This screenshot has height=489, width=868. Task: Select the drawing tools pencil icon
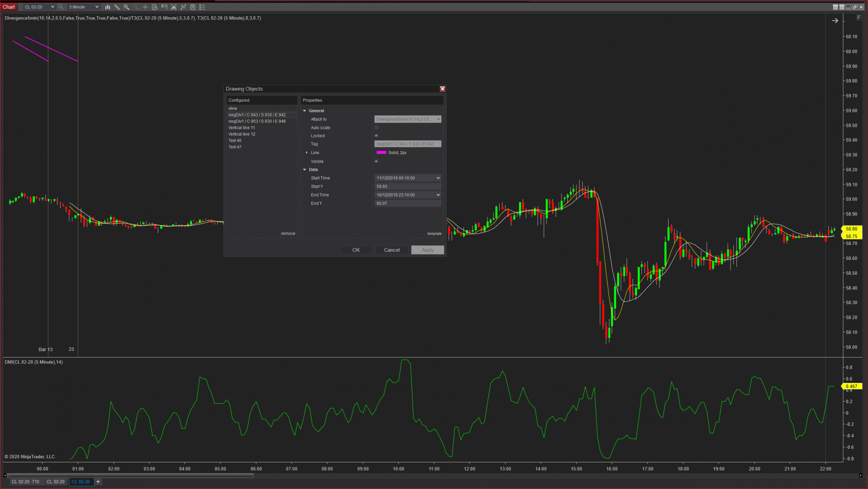[x=117, y=7]
